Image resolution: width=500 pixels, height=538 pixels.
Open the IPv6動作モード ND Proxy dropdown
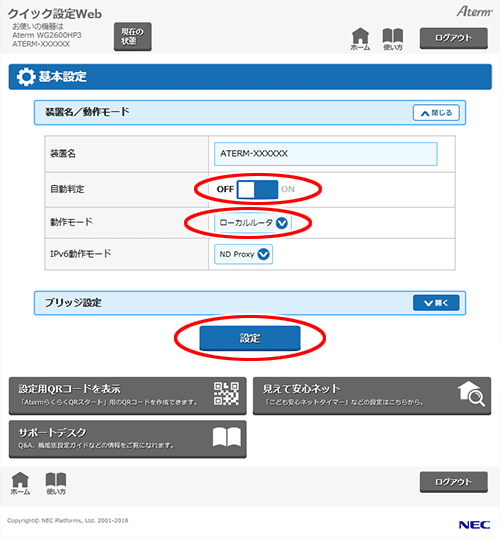tap(243, 254)
